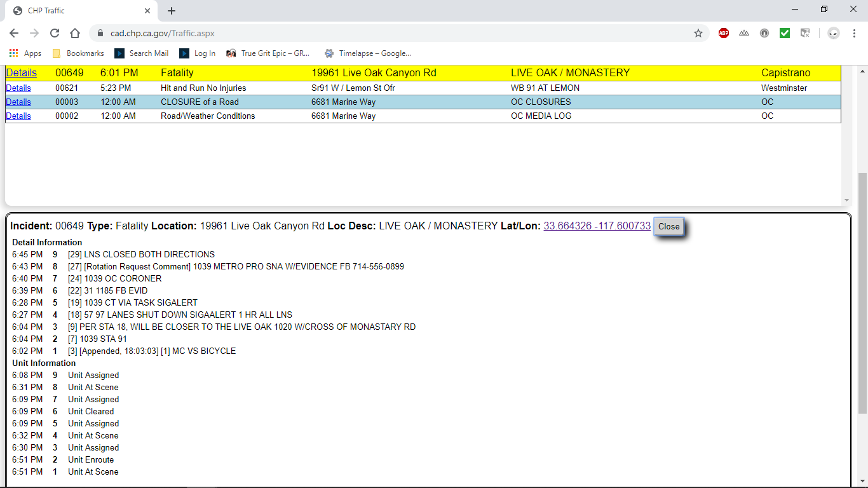Select the 'Unit Cleared' entry

click(x=91, y=411)
